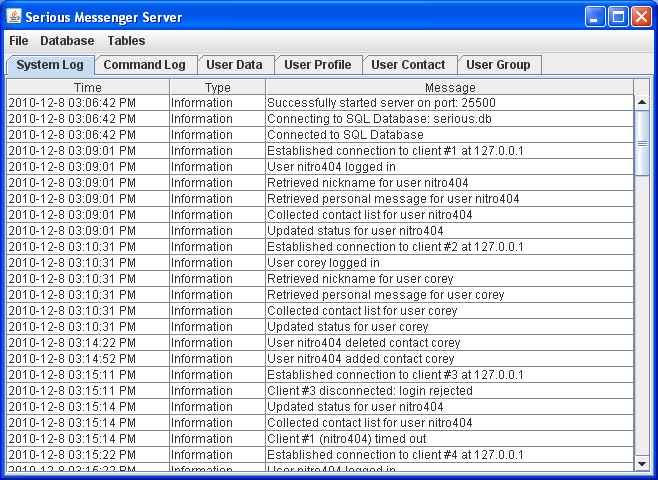Go to the User Group tab
The height and width of the screenshot is (480, 658).
click(498, 65)
